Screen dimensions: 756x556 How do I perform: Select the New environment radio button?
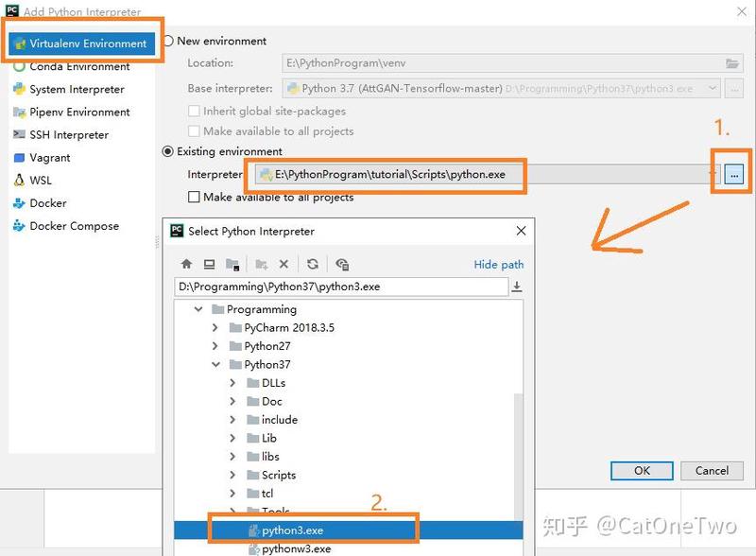(168, 41)
